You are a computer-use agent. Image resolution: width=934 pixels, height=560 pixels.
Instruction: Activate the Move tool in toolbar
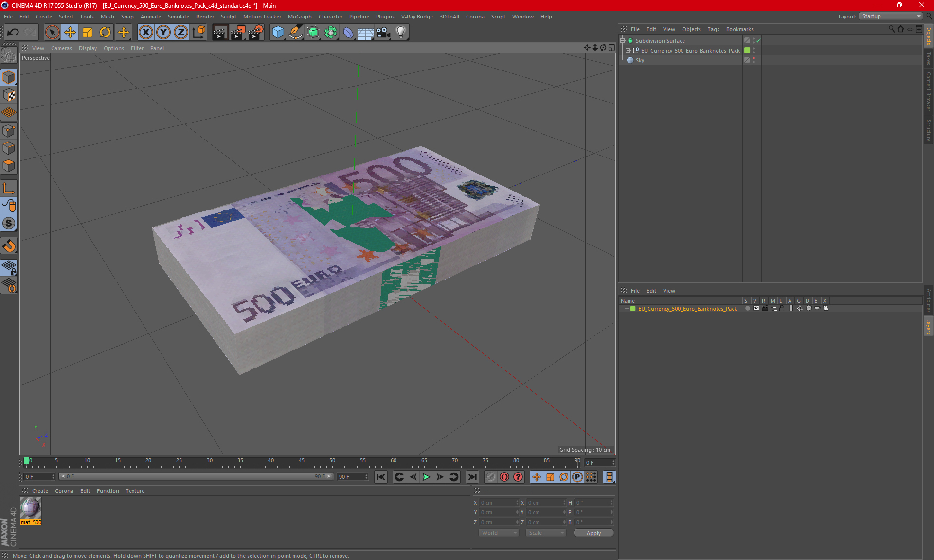coord(70,32)
